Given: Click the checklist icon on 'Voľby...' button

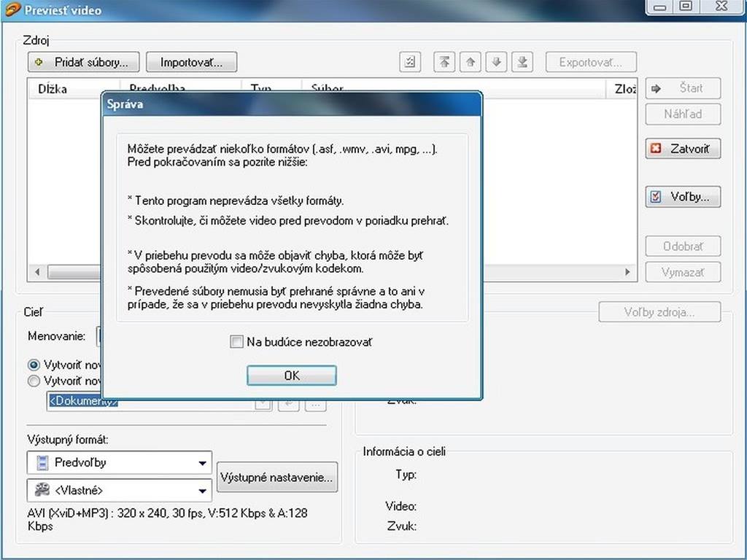Looking at the screenshot, I should point(656,197).
